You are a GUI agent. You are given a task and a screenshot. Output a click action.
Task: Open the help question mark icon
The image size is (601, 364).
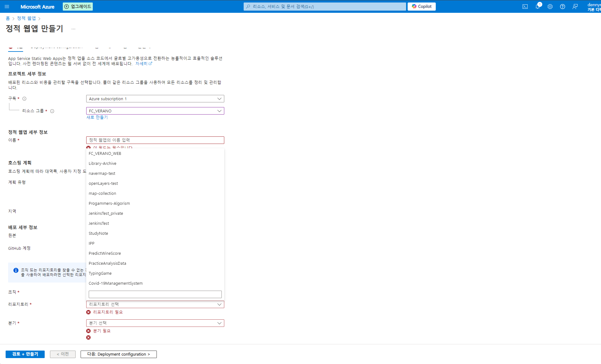click(x=563, y=7)
